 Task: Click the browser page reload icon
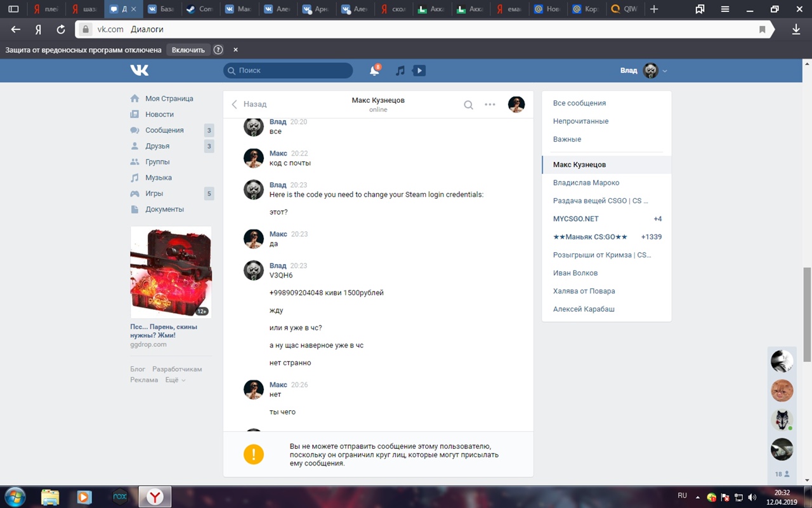click(61, 29)
